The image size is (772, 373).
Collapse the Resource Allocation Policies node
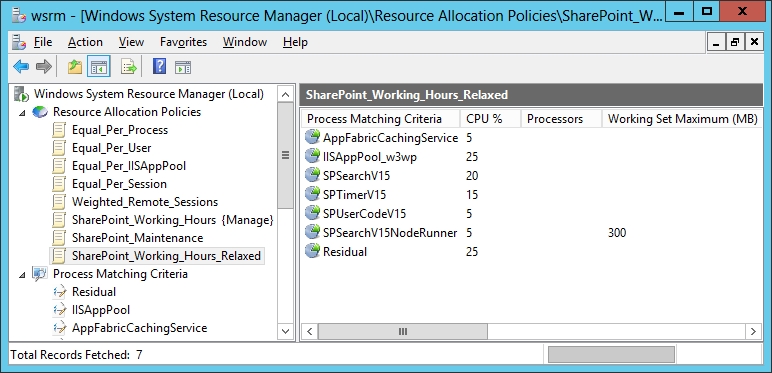pyautogui.click(x=22, y=113)
